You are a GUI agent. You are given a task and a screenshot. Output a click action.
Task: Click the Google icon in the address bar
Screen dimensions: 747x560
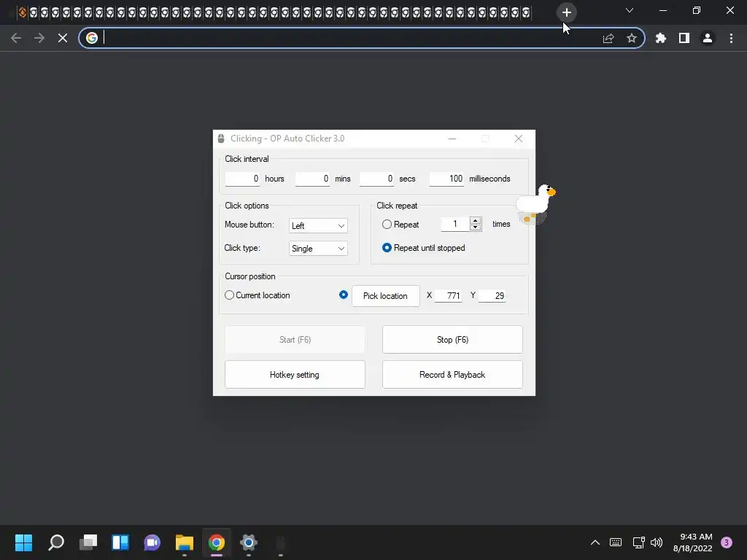(x=92, y=38)
